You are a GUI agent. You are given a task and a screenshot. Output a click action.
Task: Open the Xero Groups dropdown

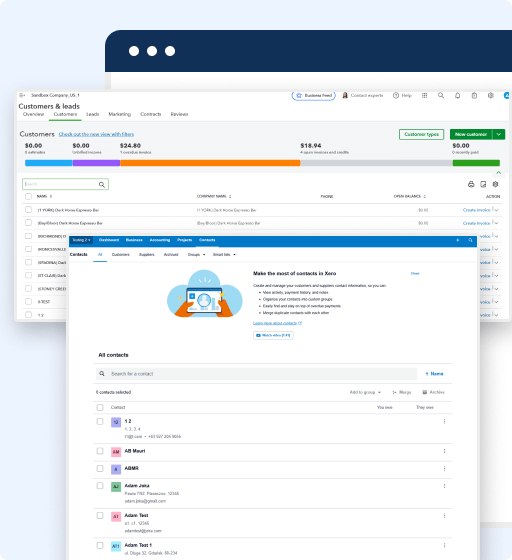[196, 255]
